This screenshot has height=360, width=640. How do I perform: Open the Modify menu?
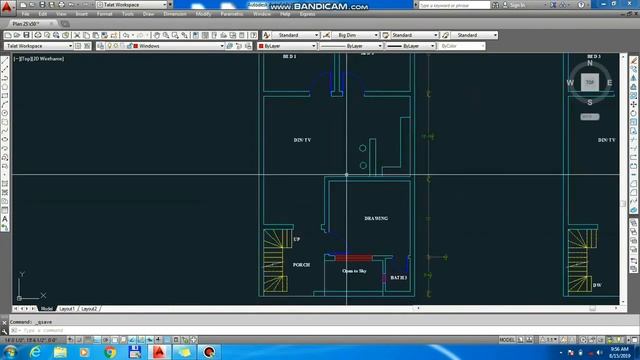[x=204, y=14]
